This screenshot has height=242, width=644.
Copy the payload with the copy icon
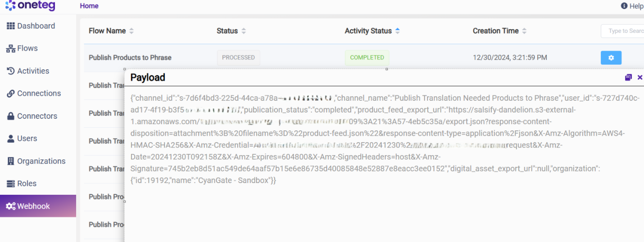coord(628,77)
